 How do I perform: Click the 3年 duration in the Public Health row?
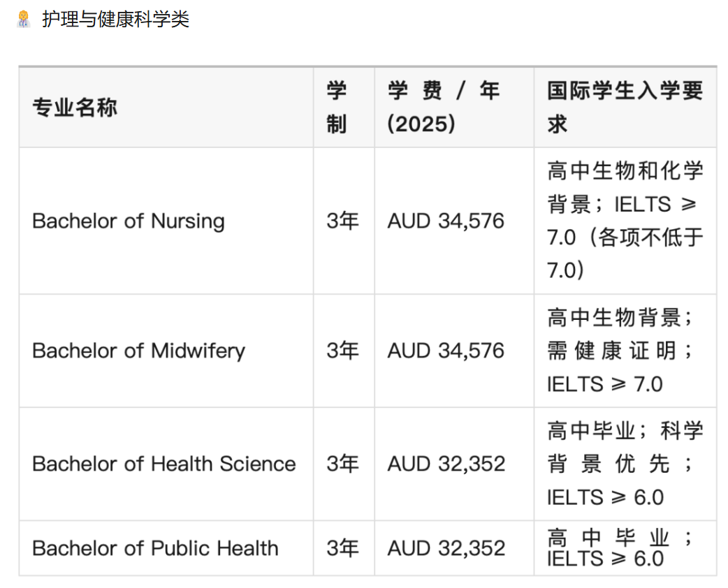(342, 548)
